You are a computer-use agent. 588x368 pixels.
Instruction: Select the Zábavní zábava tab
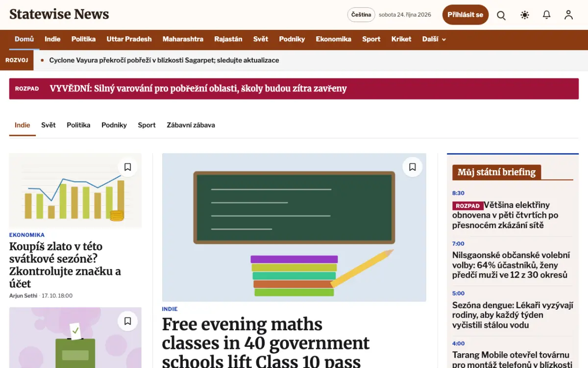[191, 125]
